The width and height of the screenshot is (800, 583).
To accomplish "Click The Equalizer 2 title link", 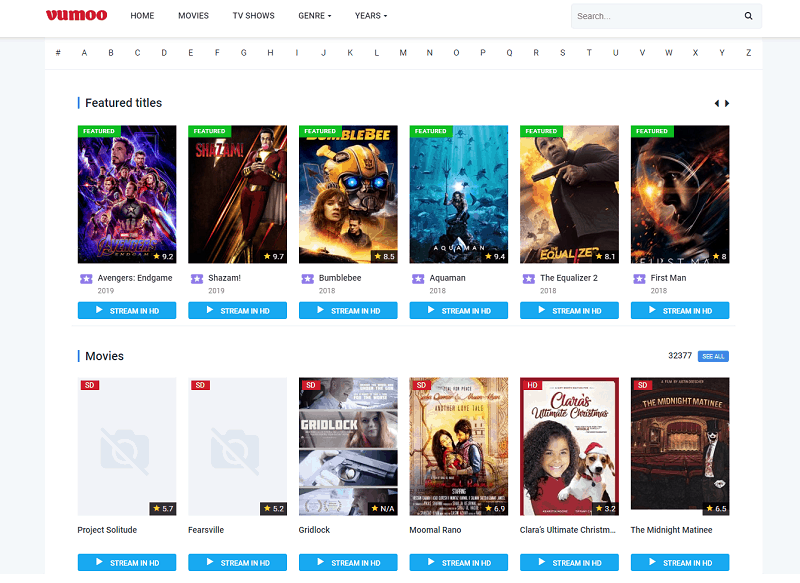I will click(x=569, y=278).
